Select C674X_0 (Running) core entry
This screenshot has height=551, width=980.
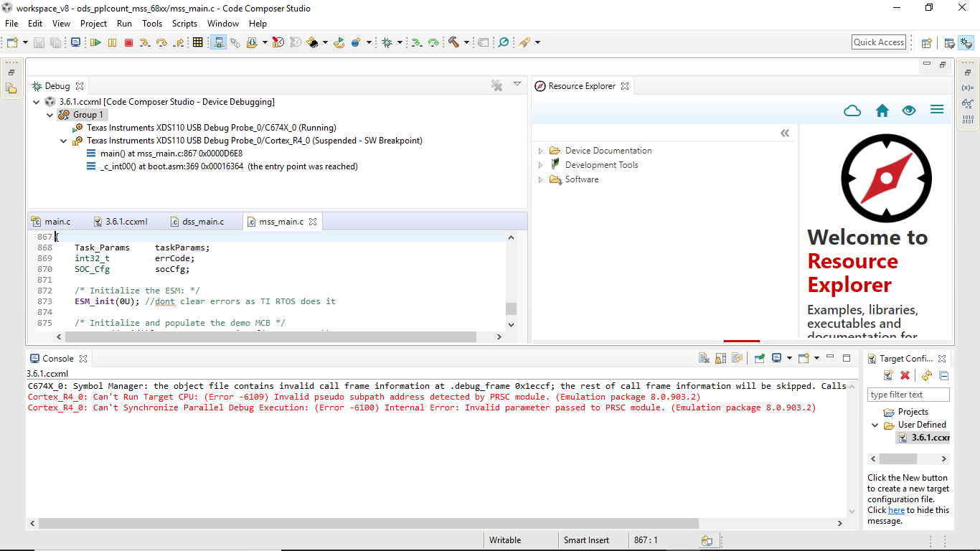[x=212, y=128]
